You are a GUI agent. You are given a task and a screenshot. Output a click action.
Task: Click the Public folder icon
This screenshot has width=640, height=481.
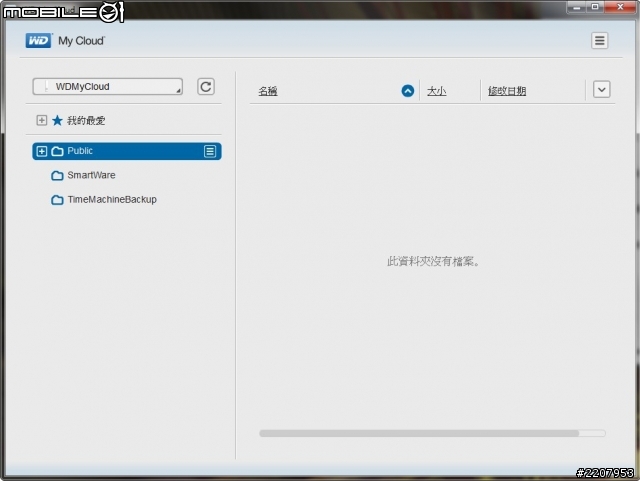57,151
